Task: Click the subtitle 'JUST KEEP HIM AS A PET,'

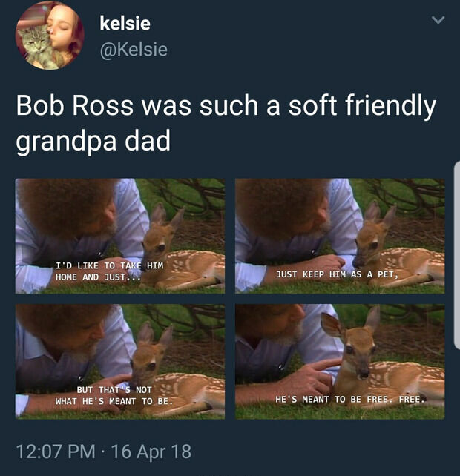Action: pos(337,274)
